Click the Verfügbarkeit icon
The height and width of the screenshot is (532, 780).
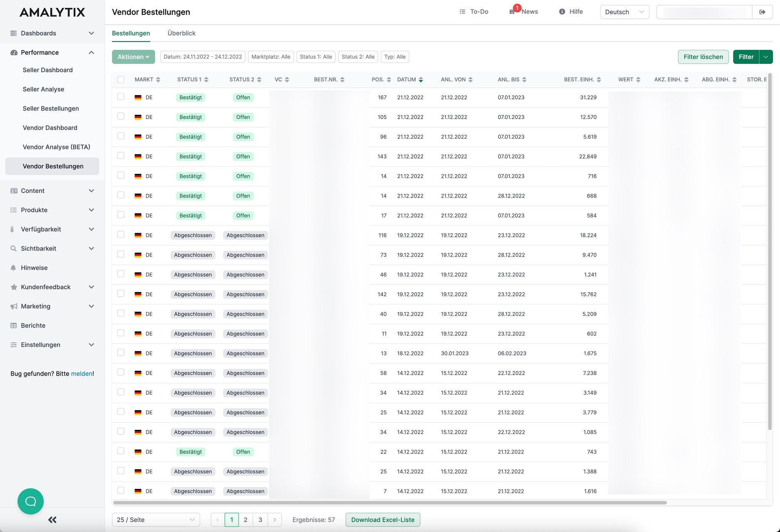coord(12,229)
